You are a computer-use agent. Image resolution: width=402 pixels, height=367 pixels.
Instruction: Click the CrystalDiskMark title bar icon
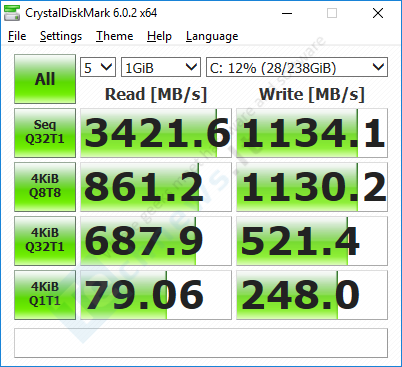click(12, 13)
